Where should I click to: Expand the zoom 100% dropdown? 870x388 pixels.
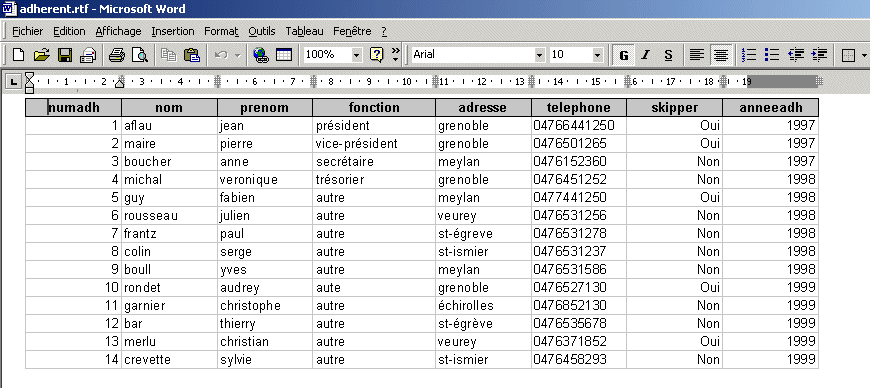click(x=356, y=55)
